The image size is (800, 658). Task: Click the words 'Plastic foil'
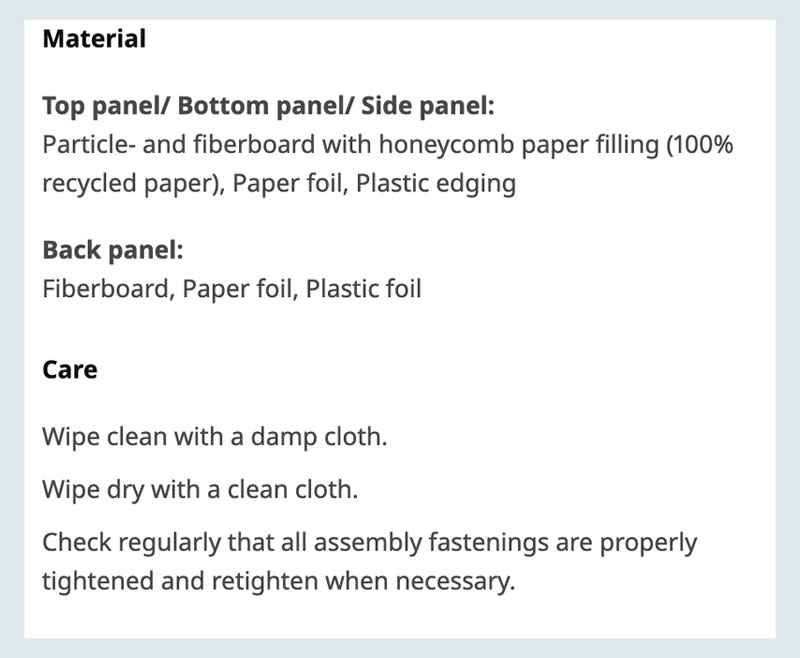click(x=363, y=289)
